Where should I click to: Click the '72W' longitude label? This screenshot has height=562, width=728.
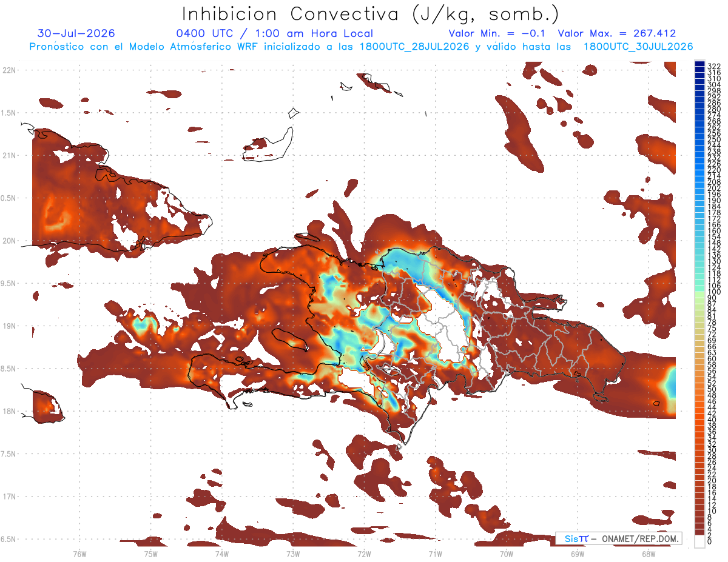[x=364, y=554]
